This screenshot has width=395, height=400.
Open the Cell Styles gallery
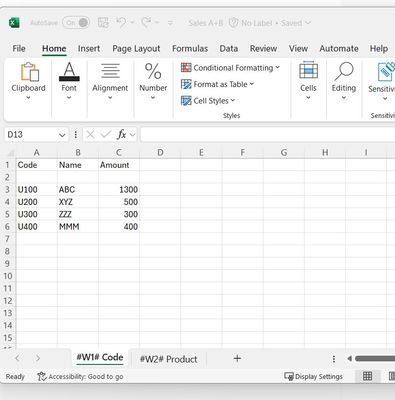point(208,101)
